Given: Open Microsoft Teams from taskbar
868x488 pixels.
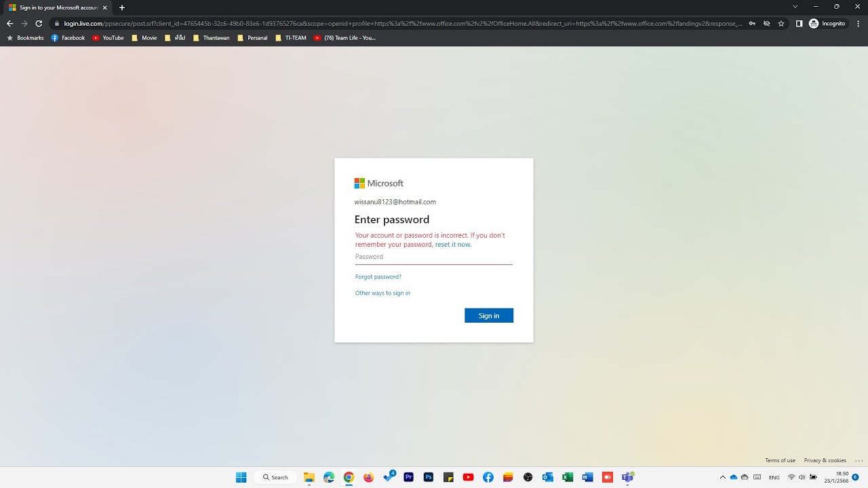Looking at the screenshot, I should (x=628, y=477).
